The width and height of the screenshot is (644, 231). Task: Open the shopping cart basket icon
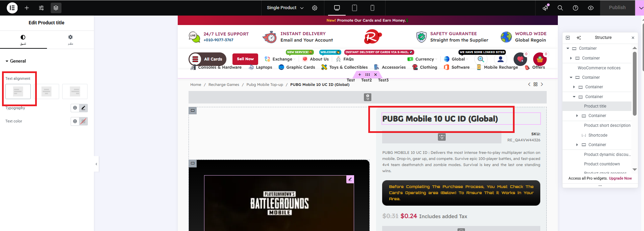[x=540, y=59]
